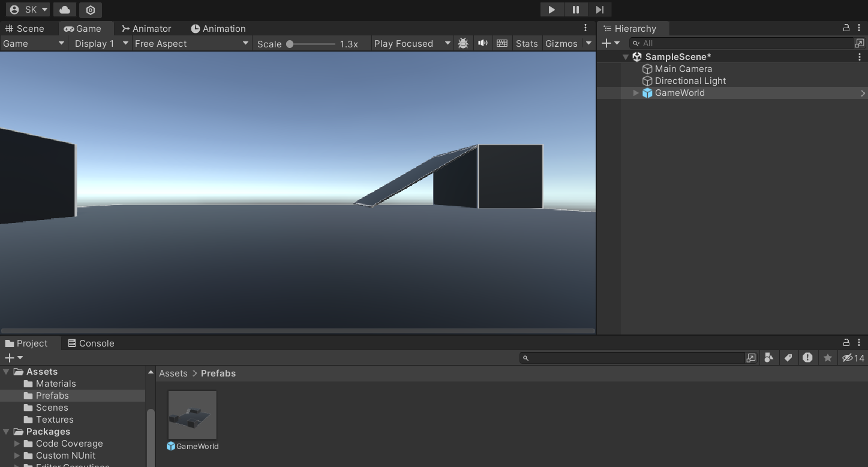Click Project search picker icon
This screenshot has height=467, width=868.
click(751, 358)
